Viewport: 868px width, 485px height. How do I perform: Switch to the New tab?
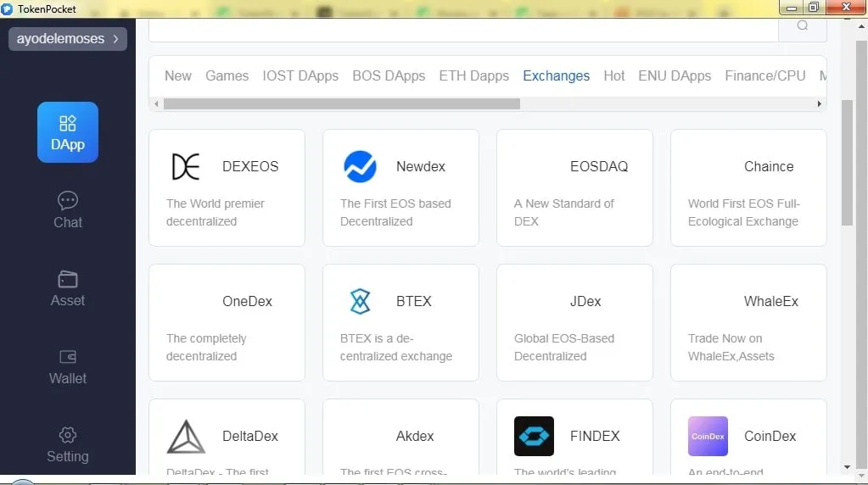(x=177, y=75)
